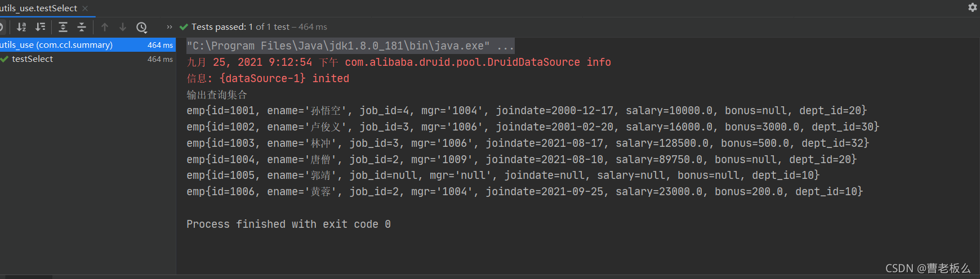Click the DruidDataSource info log line
The width and height of the screenshot is (980, 279).
coord(399,62)
